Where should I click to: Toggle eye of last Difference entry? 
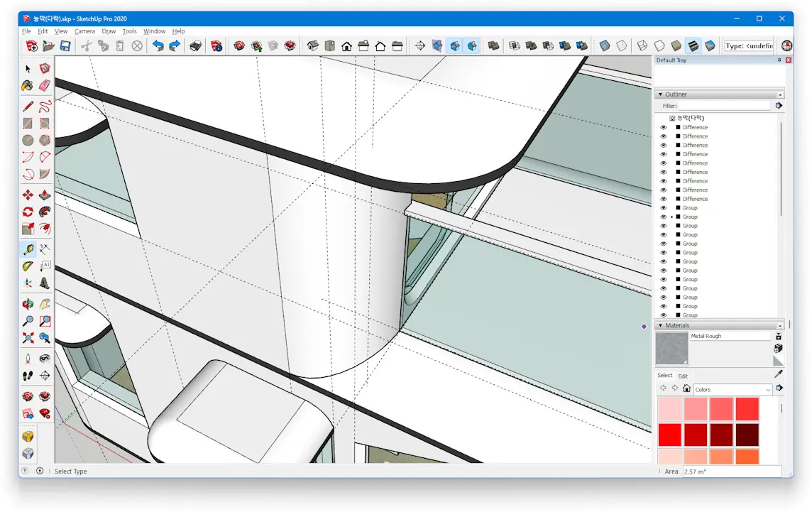664,199
